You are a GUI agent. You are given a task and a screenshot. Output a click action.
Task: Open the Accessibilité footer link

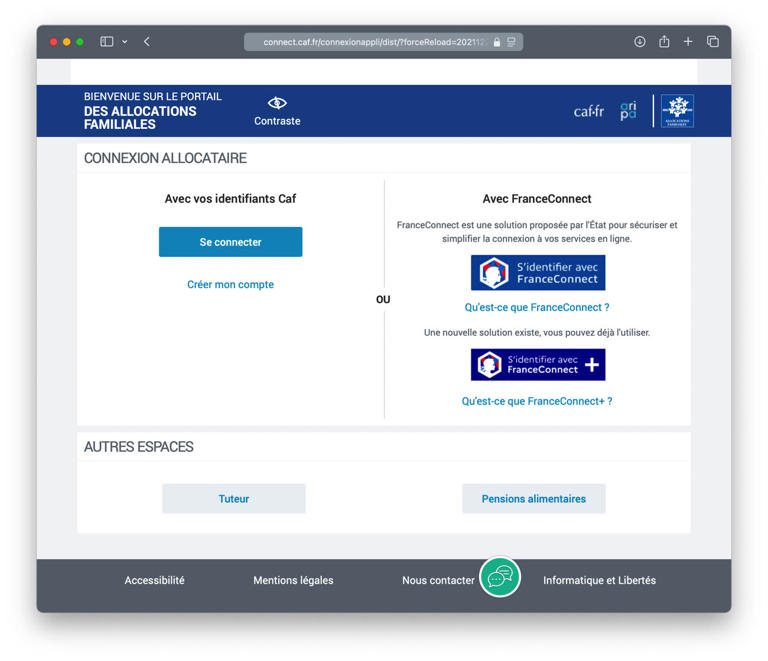click(x=154, y=580)
